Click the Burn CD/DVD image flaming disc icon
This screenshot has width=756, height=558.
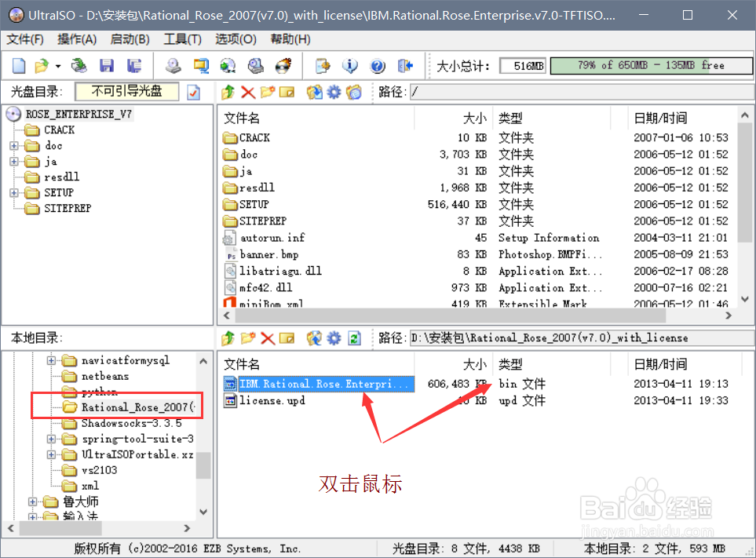(x=283, y=66)
